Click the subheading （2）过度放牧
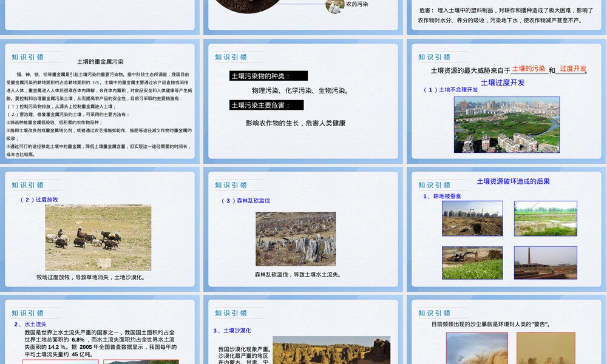 click(x=39, y=200)
